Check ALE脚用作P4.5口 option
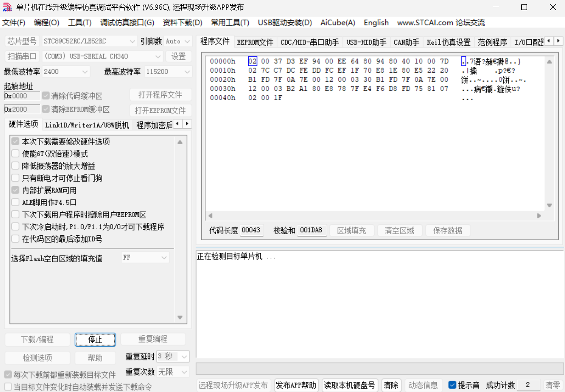565x392 pixels. click(x=15, y=202)
